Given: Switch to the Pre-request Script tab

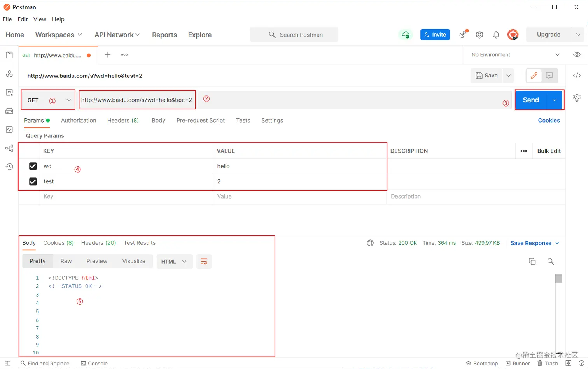Looking at the screenshot, I should coord(201,120).
